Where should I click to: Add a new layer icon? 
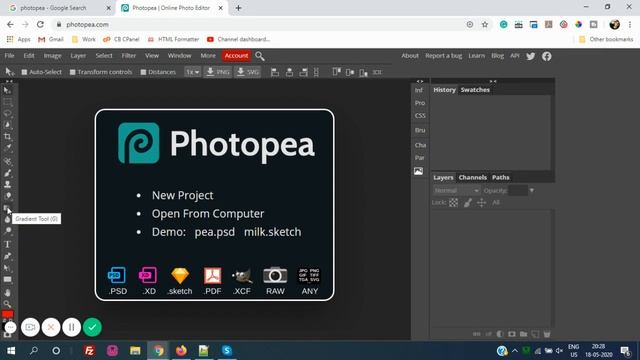point(535,334)
